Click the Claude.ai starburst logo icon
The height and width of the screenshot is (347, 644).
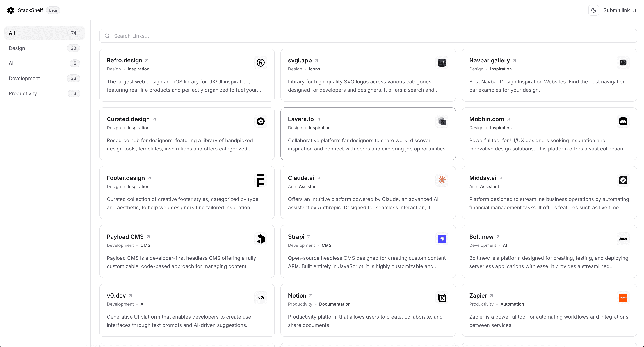tap(442, 180)
